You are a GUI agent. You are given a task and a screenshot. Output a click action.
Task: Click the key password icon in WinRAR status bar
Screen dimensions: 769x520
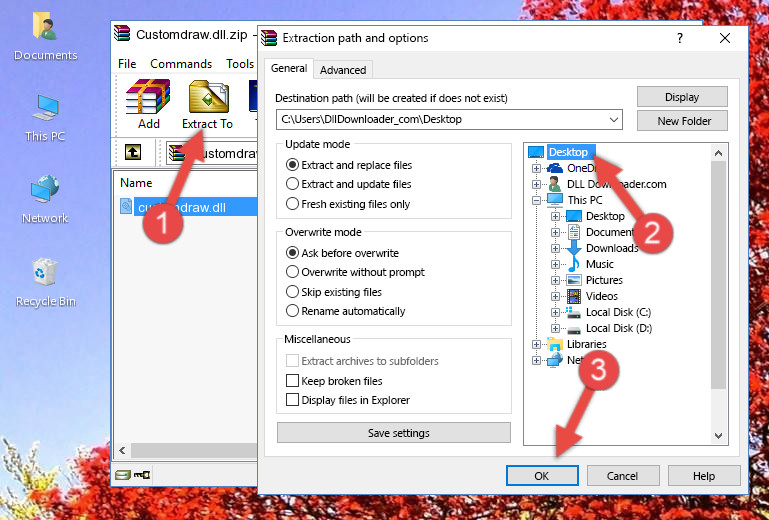click(142, 474)
